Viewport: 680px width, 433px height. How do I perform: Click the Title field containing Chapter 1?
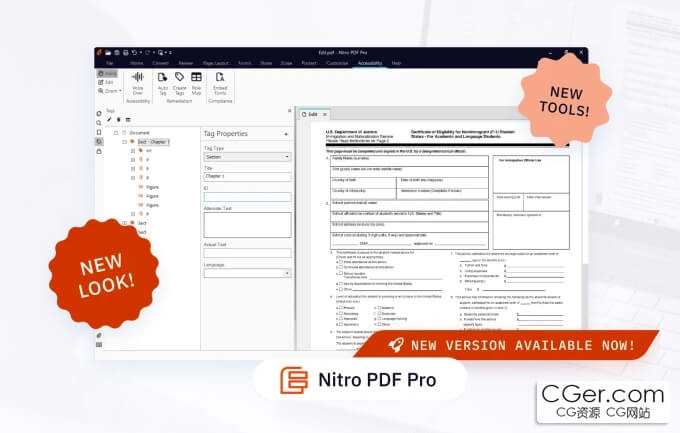click(247, 177)
